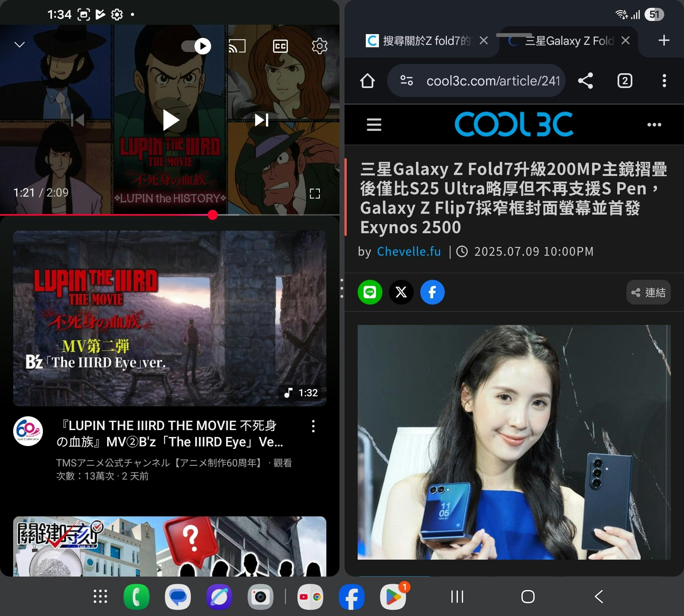Share this page from Chrome toolbar
Screen dimensions: 684x616
click(585, 80)
